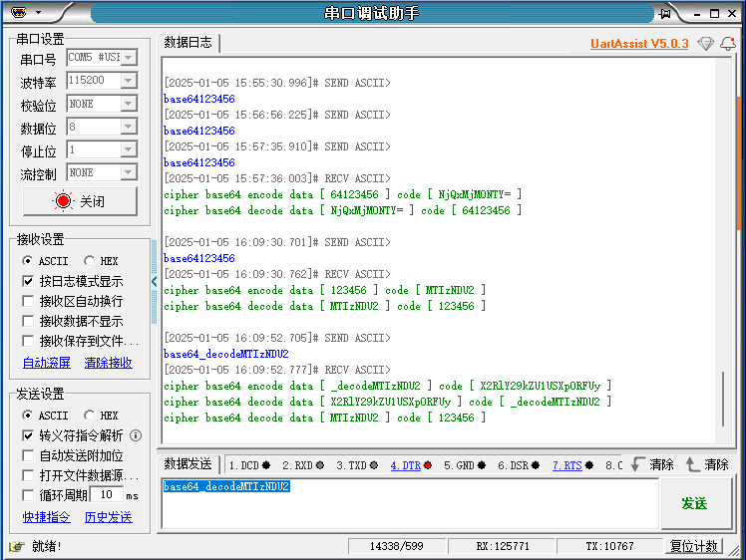The width and height of the screenshot is (746, 560).
Task: Click the TX:10767 status counter
Action: pyautogui.click(x=610, y=546)
